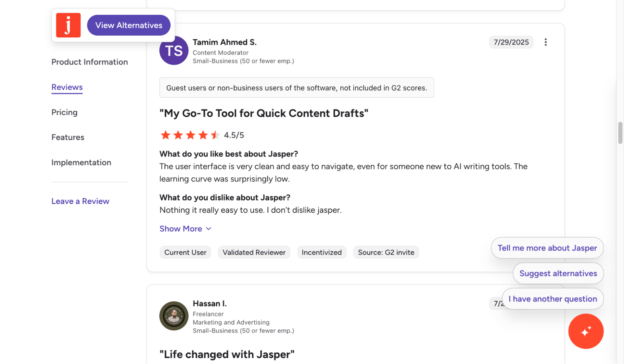This screenshot has height=364, width=624.
Task: Click the guest users notice box
Action: (297, 88)
